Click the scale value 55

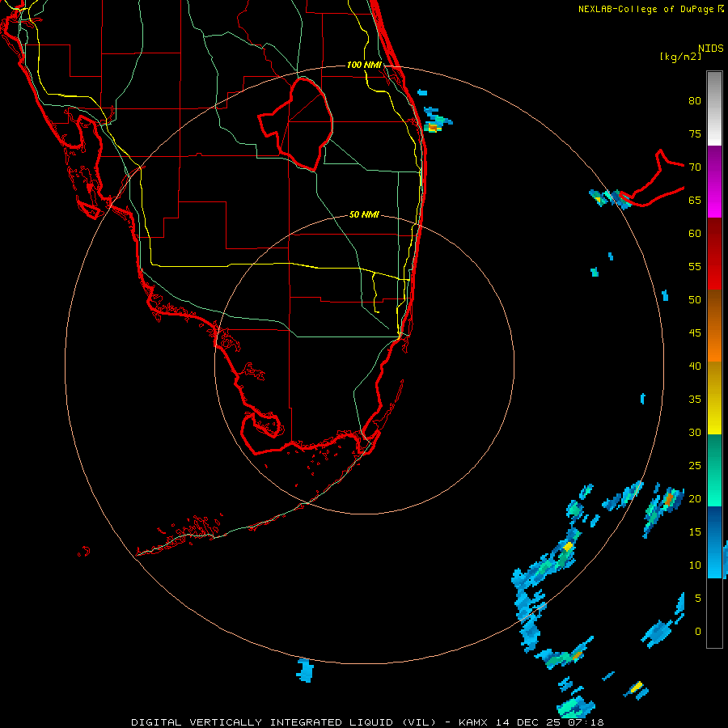[695, 266]
